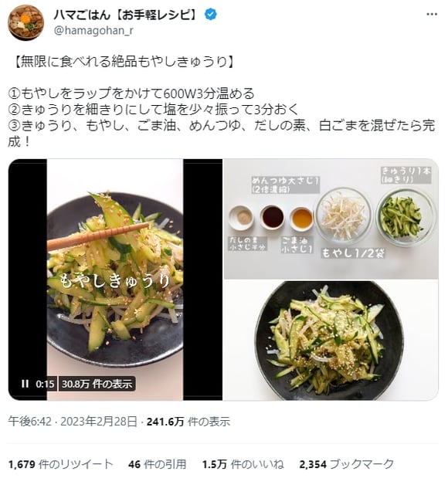Open the finished dish photo in black bowl
448x478 pixels.
pyautogui.click(x=331, y=341)
